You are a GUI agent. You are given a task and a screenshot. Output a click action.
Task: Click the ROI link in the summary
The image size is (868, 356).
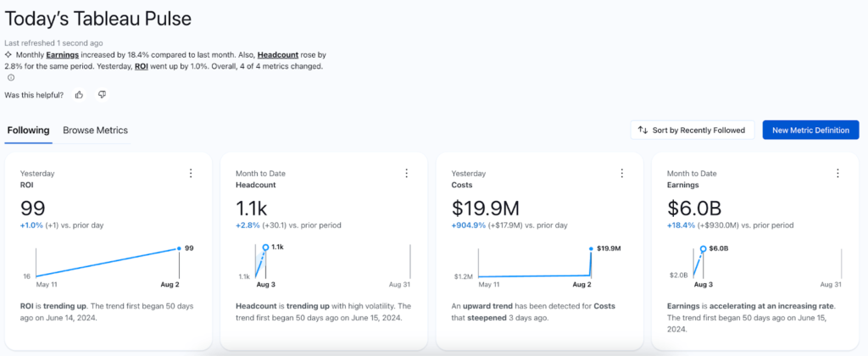[143, 66]
